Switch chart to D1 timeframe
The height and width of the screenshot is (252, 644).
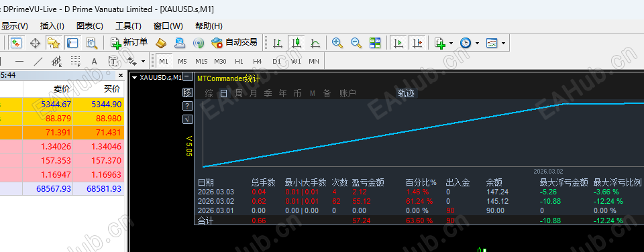pyautogui.click(x=276, y=61)
